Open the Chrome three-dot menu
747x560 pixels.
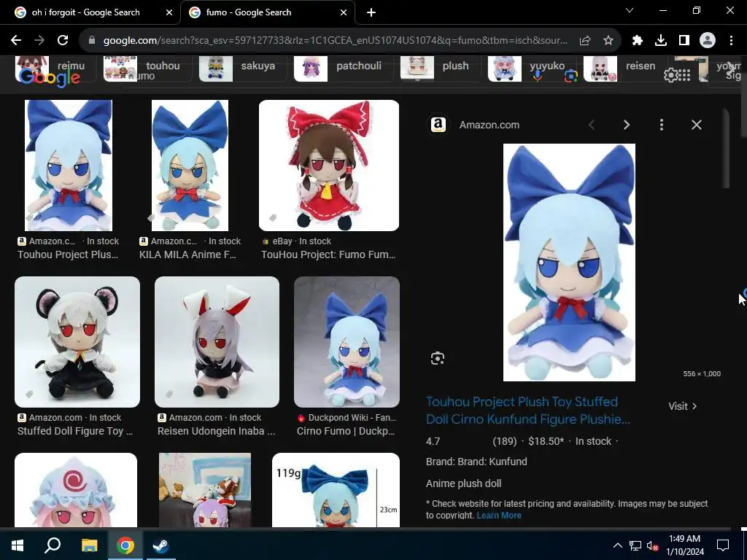pyautogui.click(x=731, y=41)
